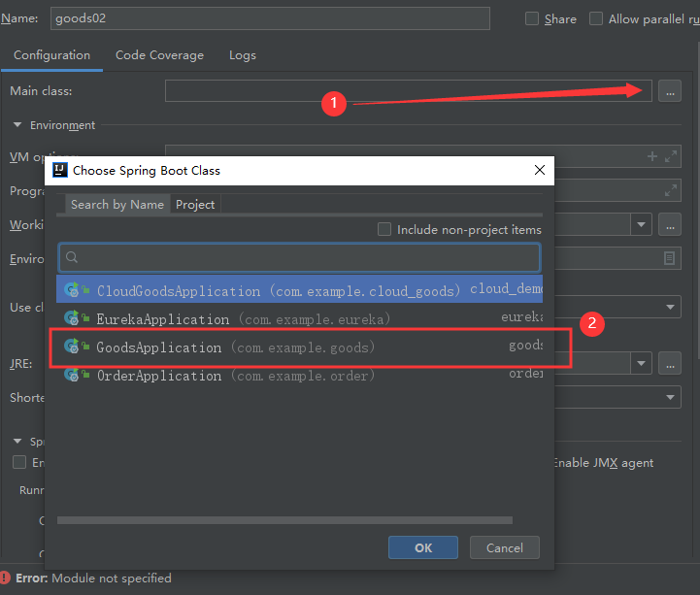700x595 pixels.
Task: Switch to the Code Coverage tab
Action: [x=159, y=55]
